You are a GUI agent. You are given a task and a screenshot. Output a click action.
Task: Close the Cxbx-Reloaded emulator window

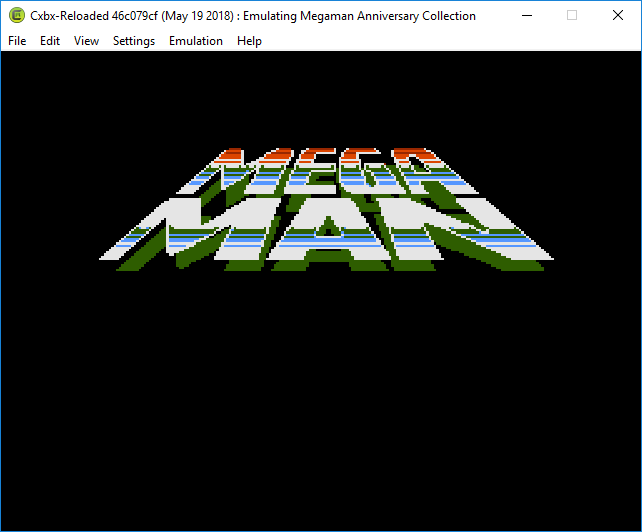(x=618, y=16)
